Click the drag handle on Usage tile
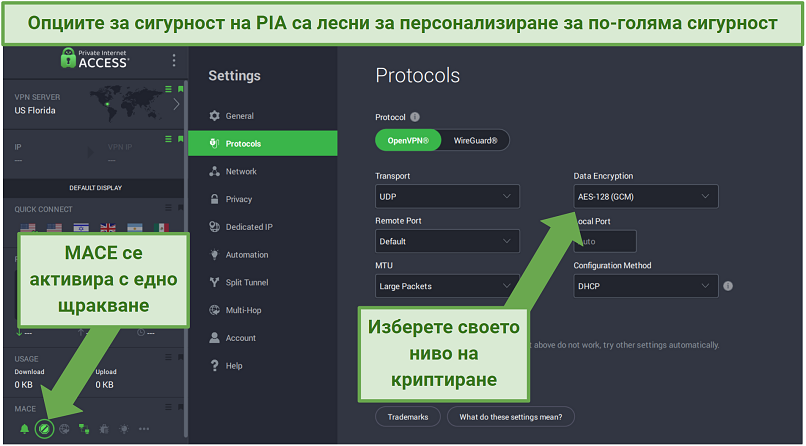 [x=168, y=357]
